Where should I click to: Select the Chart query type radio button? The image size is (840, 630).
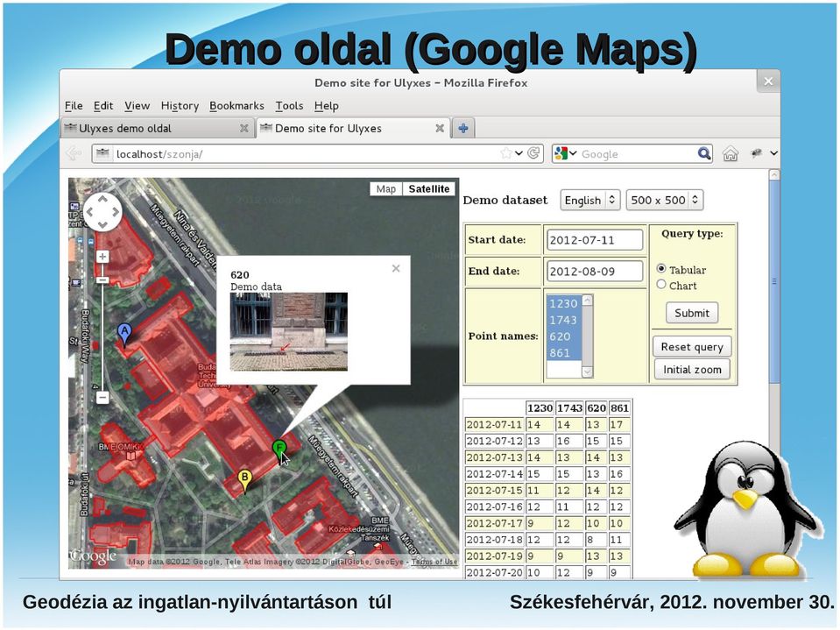click(x=661, y=285)
